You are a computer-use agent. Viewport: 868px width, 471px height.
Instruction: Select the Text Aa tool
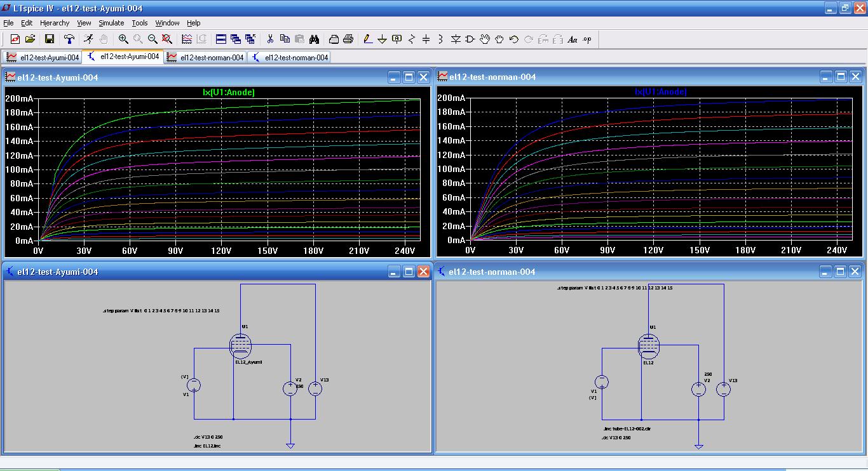tap(573, 39)
